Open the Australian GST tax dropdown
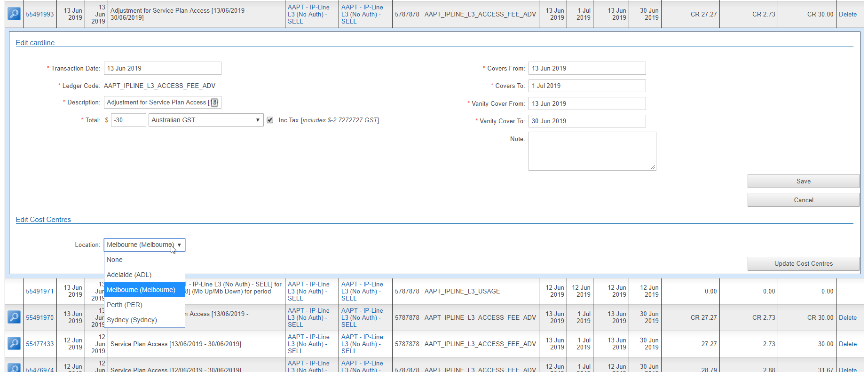The width and height of the screenshot is (868, 372). (x=206, y=120)
